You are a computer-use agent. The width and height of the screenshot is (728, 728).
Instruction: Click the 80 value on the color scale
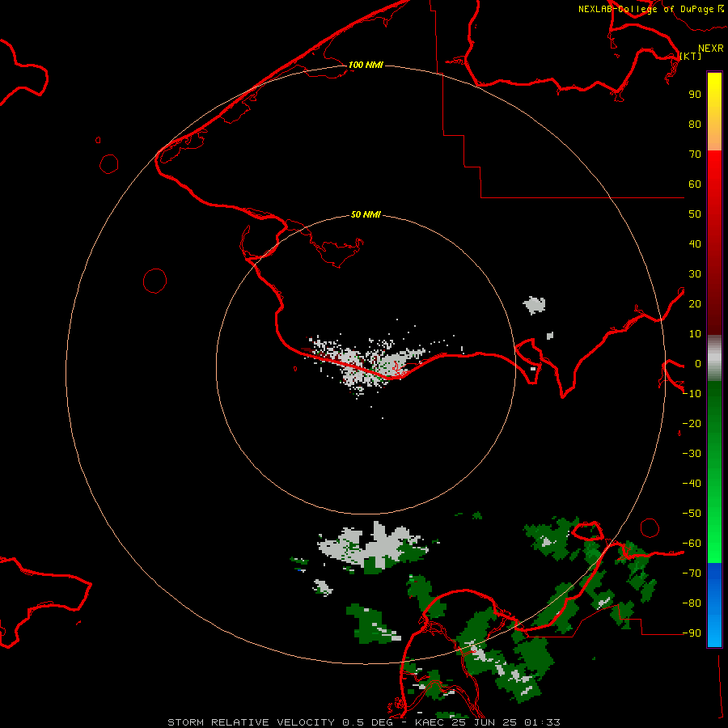coord(695,124)
